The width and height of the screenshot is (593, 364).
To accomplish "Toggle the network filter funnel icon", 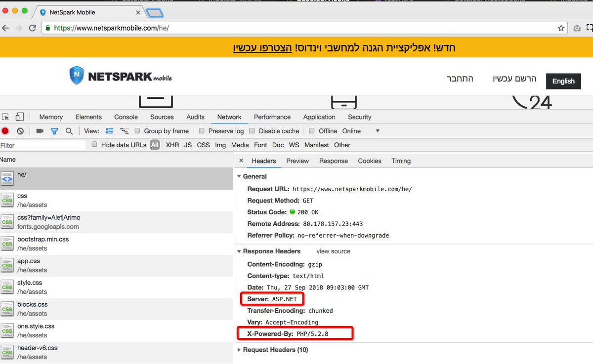I will pyautogui.click(x=54, y=131).
